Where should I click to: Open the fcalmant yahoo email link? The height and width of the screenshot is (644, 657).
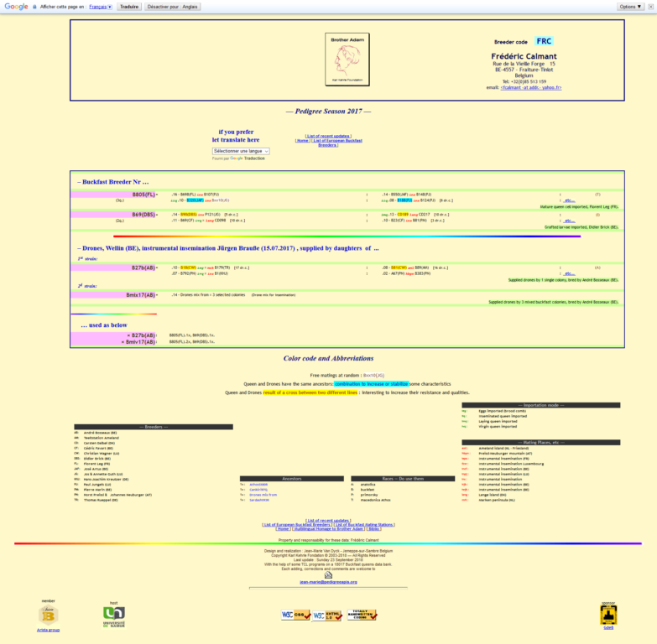[531, 87]
